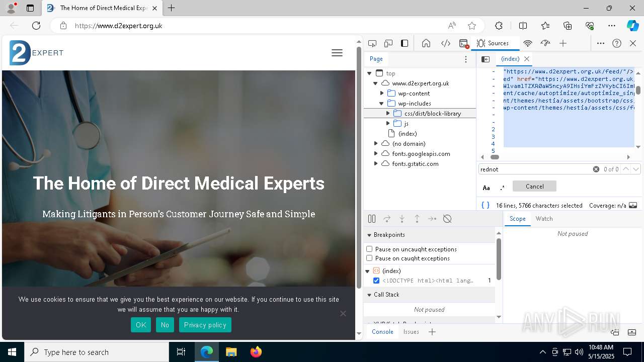
Task: Click the browser address bar URL
Action: pyautogui.click(x=119, y=26)
